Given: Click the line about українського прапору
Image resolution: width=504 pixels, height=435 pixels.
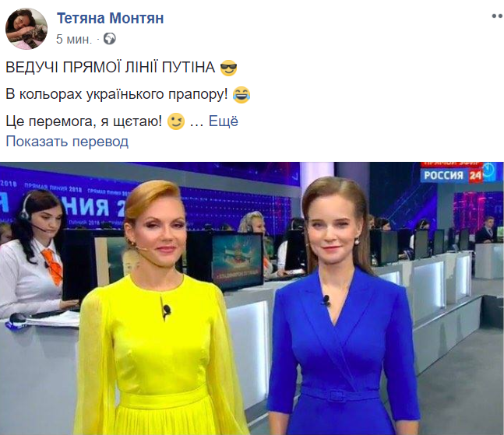Looking at the screenshot, I should 117,95.
